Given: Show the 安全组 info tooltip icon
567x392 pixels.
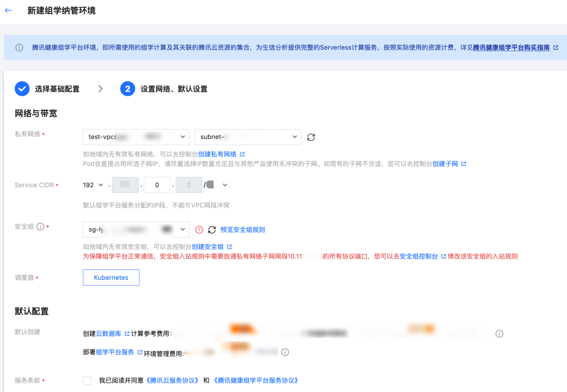Looking at the screenshot, I should 40,227.
